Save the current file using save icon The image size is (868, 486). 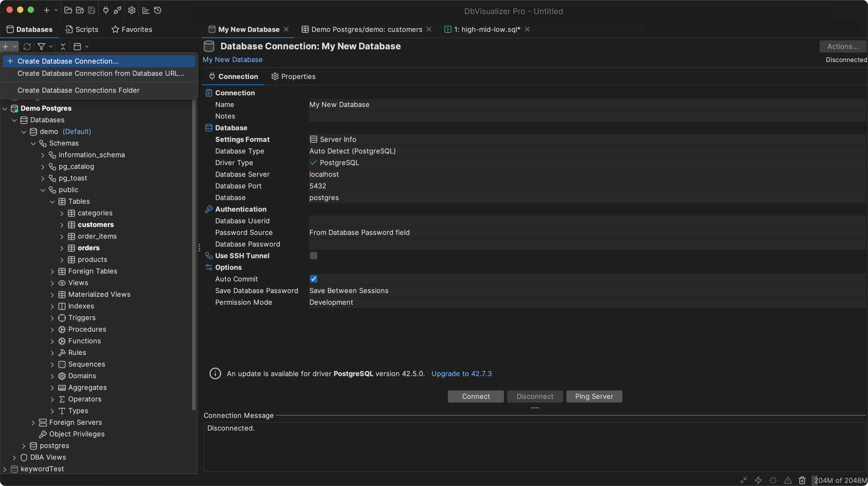pos(91,10)
